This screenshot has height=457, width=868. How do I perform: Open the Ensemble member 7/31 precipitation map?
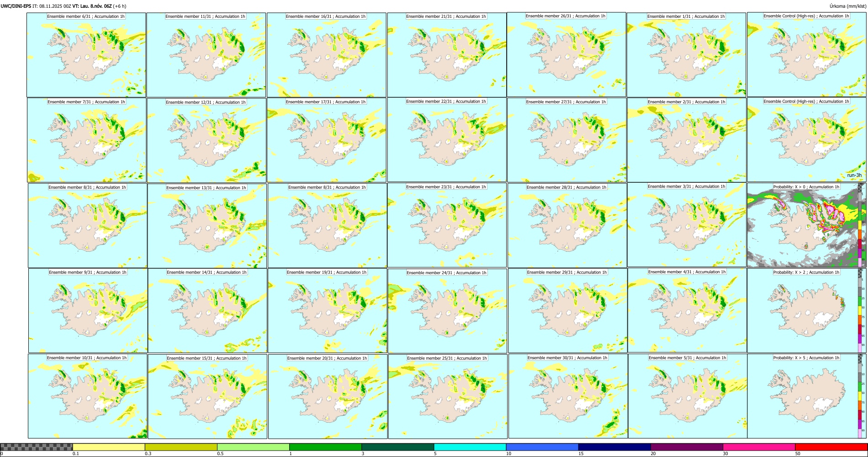click(87, 140)
